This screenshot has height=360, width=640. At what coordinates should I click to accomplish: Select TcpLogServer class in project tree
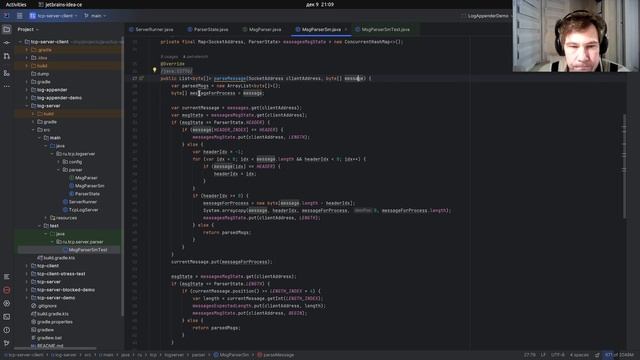click(80, 210)
